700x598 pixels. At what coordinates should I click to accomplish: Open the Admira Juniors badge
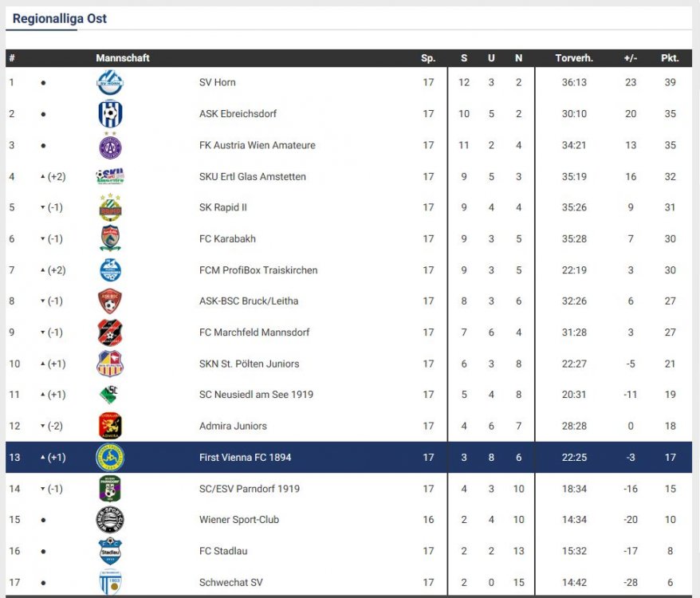(x=110, y=426)
